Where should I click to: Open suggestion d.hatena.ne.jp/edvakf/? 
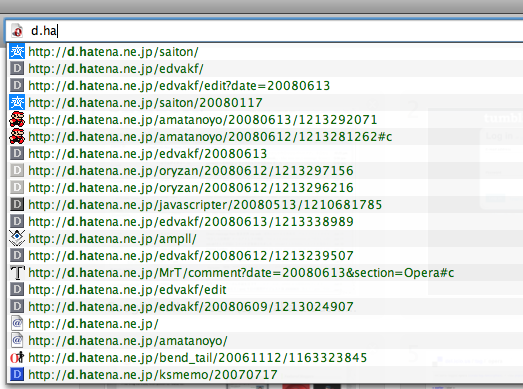pyautogui.click(x=265, y=69)
